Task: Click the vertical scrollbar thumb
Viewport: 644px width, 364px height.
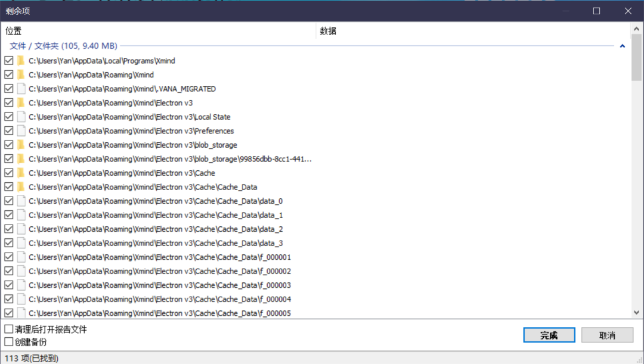Action: click(x=636, y=57)
